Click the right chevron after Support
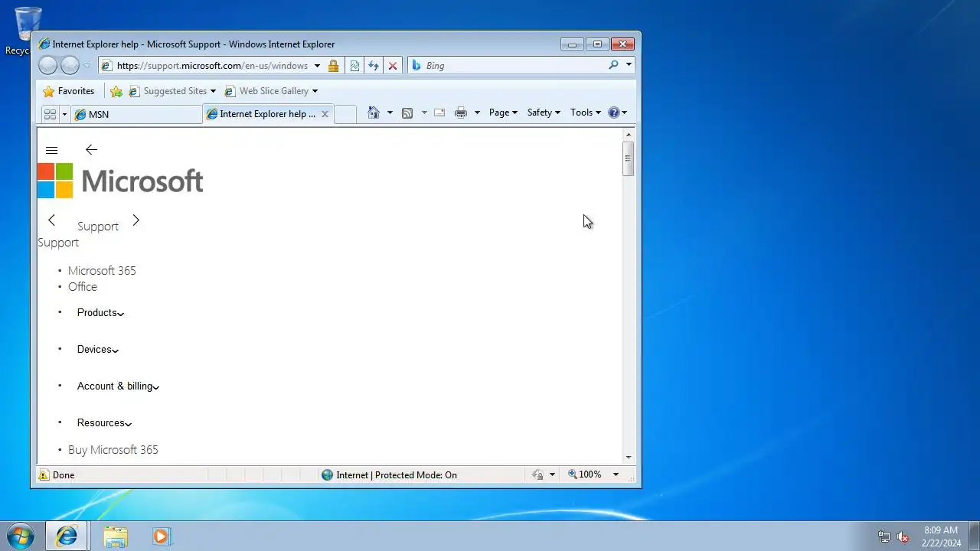Screen dimensions: 980x551 (x=136, y=220)
